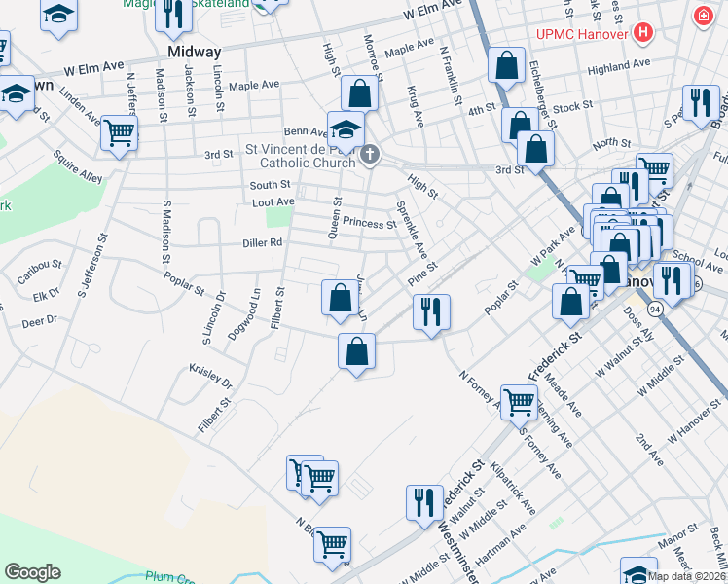
Task: Click the Princess St street label
Action: 370,223
